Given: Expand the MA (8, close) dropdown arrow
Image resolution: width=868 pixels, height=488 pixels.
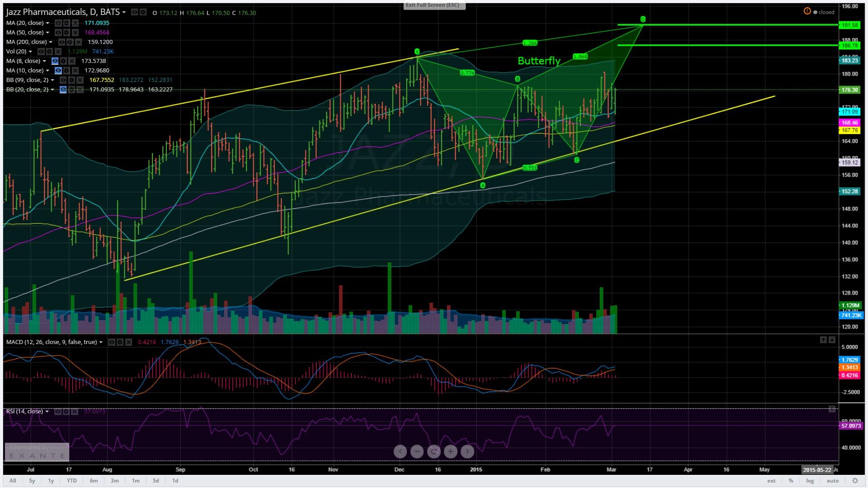Looking at the screenshot, I should (x=44, y=61).
